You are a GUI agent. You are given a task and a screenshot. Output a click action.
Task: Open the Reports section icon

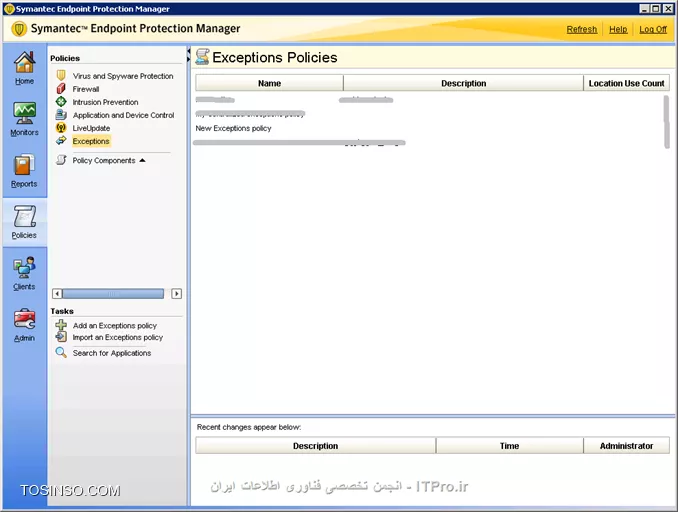(24, 165)
